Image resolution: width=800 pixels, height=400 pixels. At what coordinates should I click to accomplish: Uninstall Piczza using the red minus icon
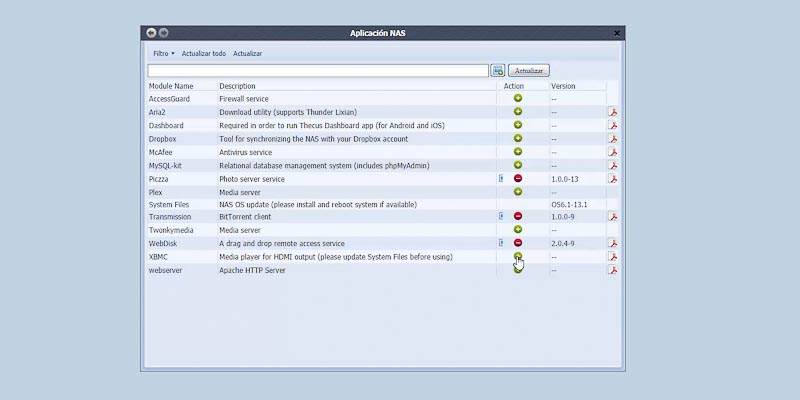point(518,178)
